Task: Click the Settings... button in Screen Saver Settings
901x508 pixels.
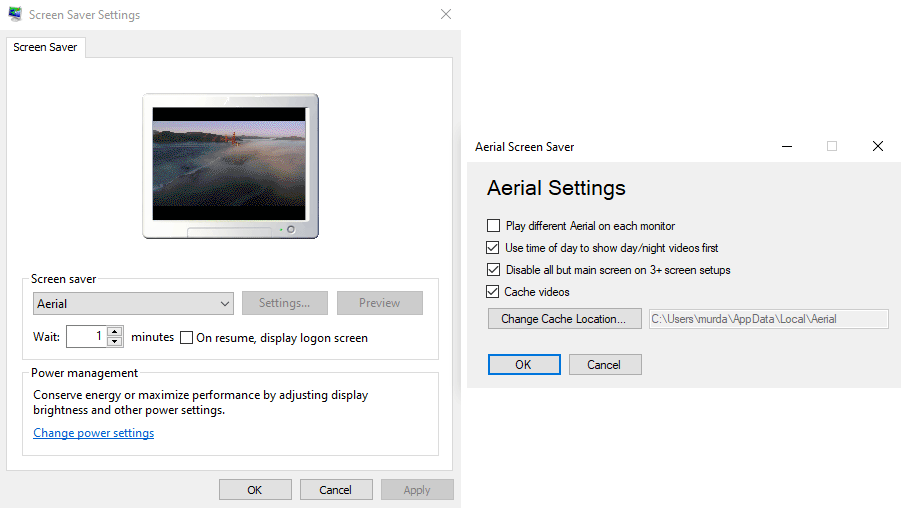Action: 284,303
